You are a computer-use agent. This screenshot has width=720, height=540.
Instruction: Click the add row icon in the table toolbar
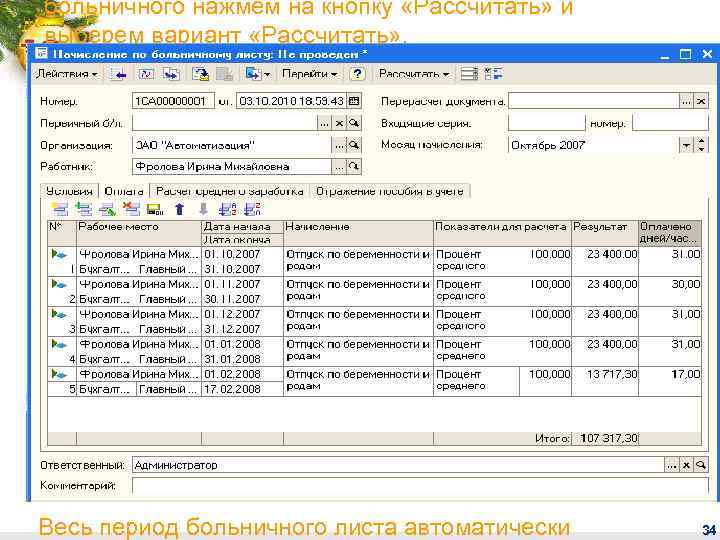coord(60,209)
